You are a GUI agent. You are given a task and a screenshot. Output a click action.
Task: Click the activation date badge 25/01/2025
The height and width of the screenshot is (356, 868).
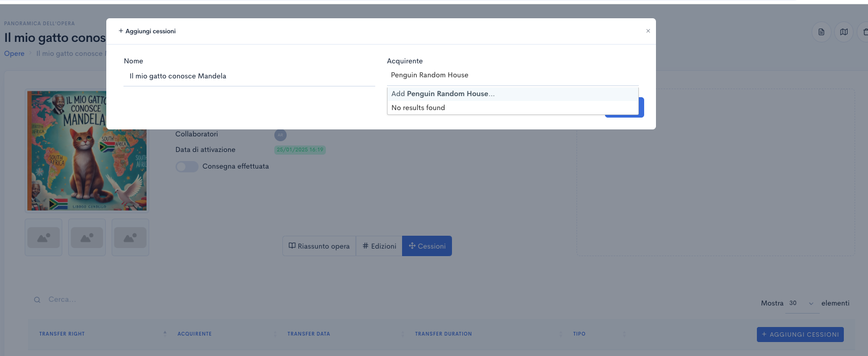click(x=300, y=150)
